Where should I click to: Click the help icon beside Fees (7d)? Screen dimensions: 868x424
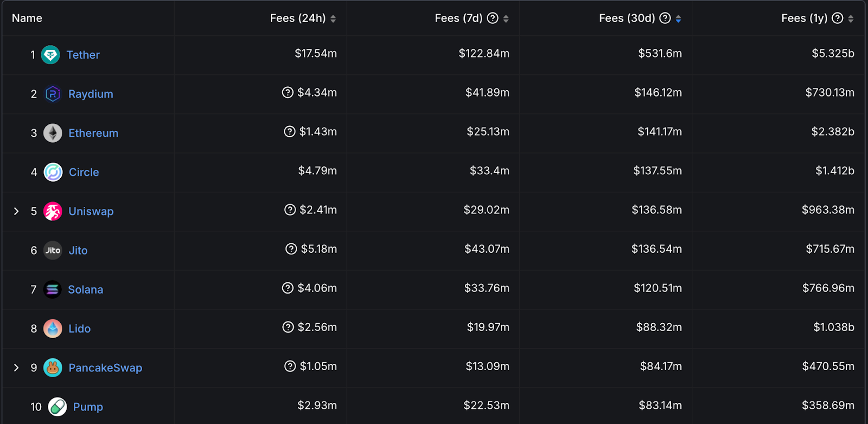click(x=493, y=18)
